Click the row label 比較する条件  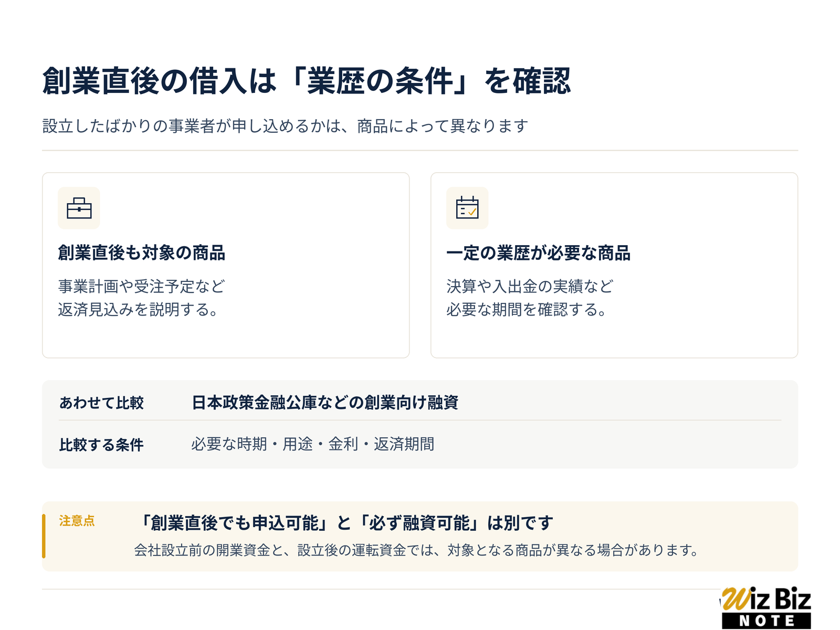101,445
